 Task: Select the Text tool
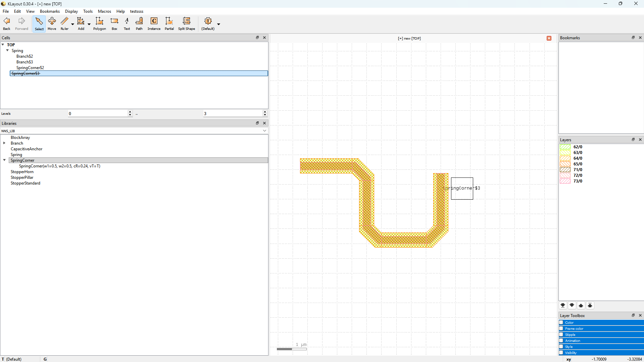[127, 23]
